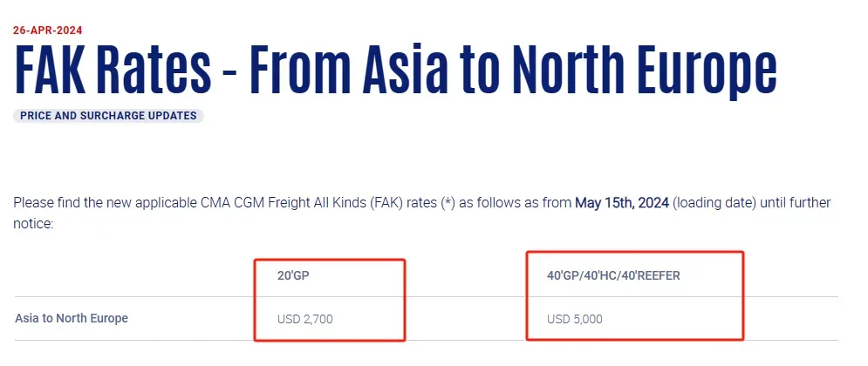The width and height of the screenshot is (868, 366).
Task: Click the word 'notice:' in the paragraph
Action: point(33,224)
